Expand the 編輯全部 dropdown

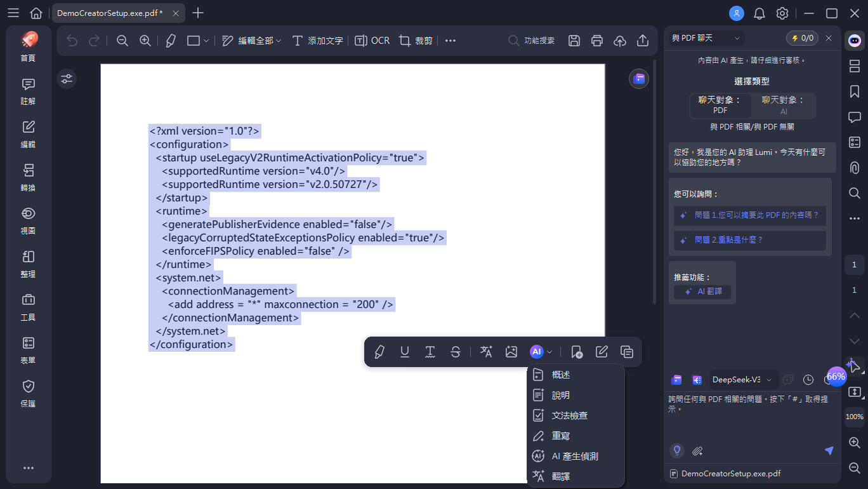pos(252,41)
